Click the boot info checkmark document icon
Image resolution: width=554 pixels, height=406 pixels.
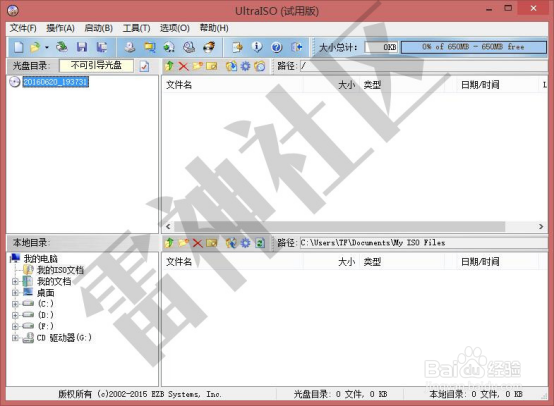pyautogui.click(x=144, y=66)
